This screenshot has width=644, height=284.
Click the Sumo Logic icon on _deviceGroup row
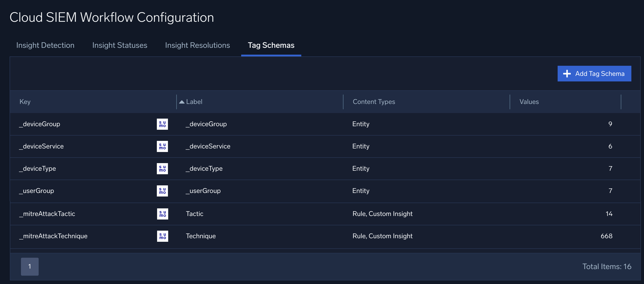[x=163, y=123]
